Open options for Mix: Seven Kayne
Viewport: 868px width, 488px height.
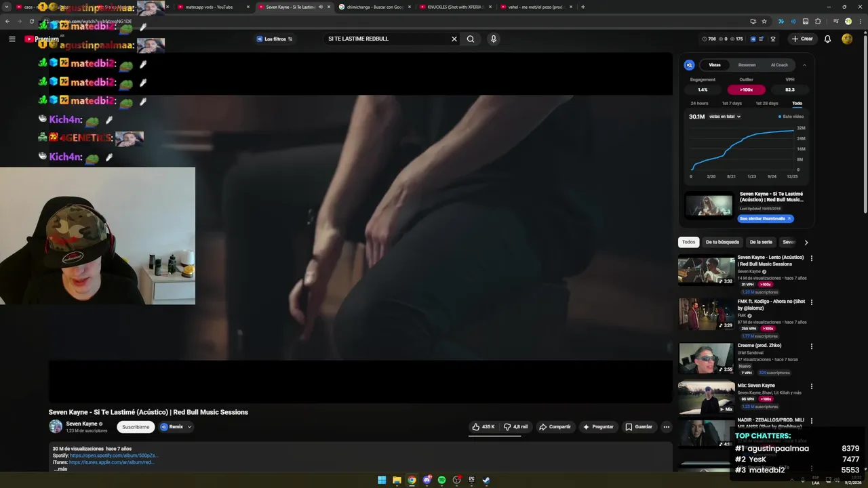(811, 386)
